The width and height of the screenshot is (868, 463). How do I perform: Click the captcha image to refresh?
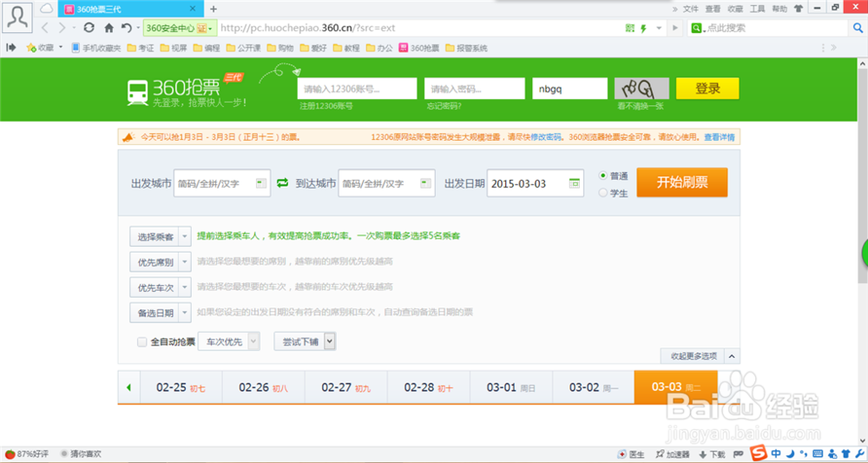pyautogui.click(x=641, y=89)
